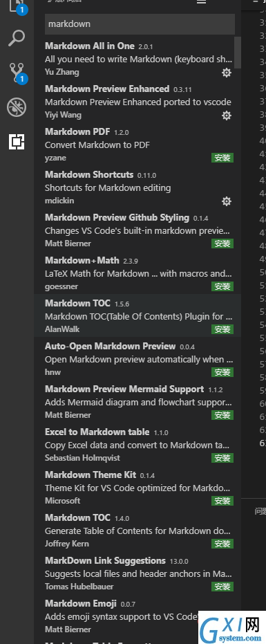Screen dimensions: 266x644
Task: Install the Markdown+Math extension
Action: pyautogui.click(x=222, y=286)
